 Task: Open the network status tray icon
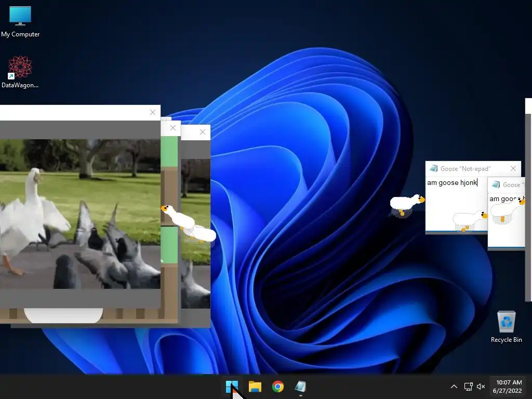click(x=468, y=387)
